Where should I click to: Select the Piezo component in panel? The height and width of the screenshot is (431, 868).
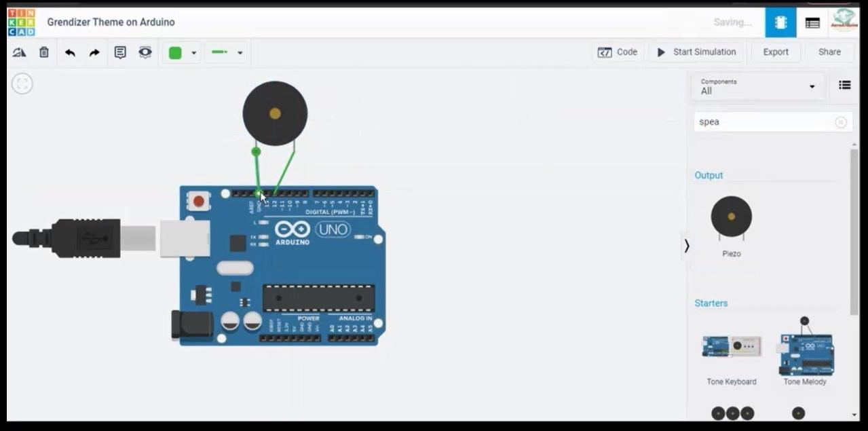731,227
